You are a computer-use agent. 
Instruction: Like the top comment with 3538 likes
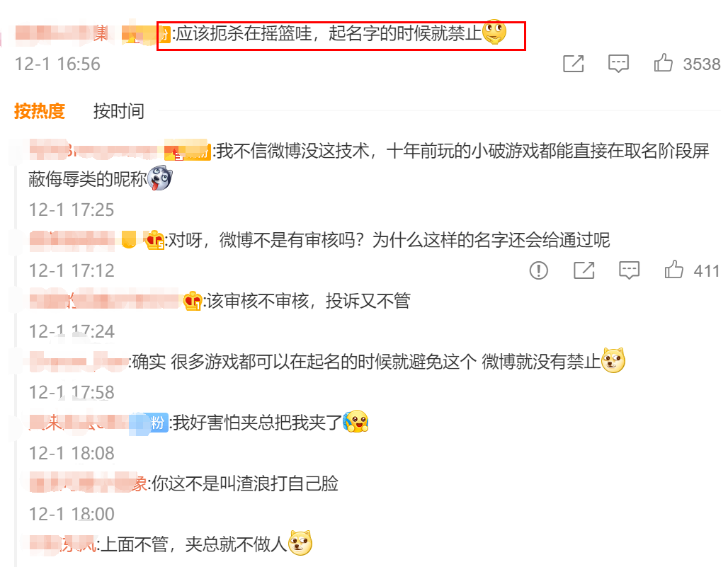click(664, 63)
